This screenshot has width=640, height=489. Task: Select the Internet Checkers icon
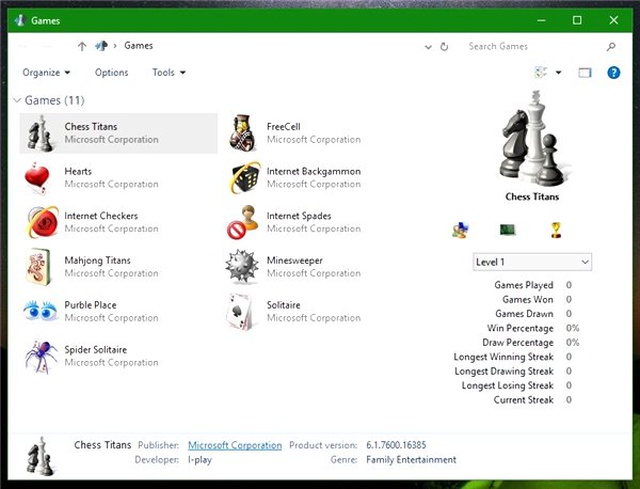[x=42, y=222]
